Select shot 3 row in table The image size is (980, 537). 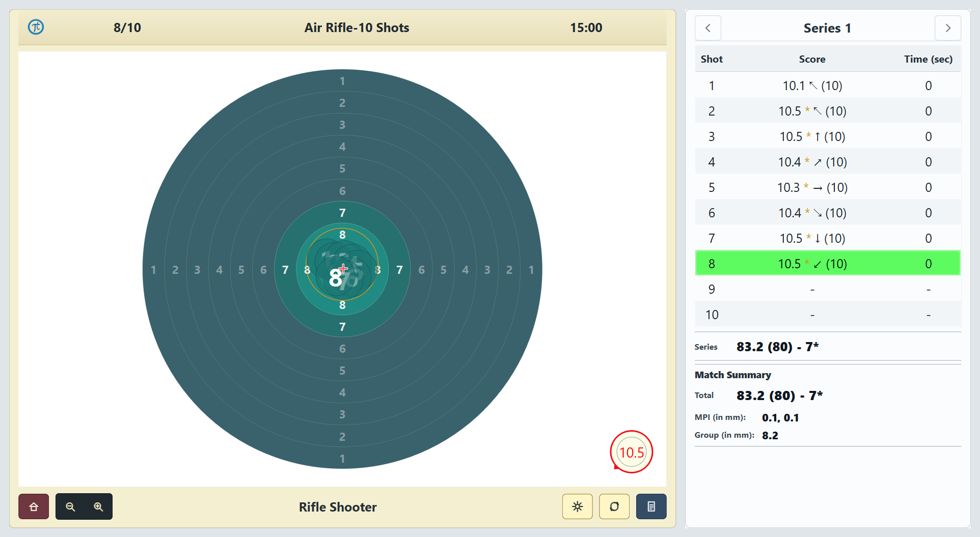828,136
